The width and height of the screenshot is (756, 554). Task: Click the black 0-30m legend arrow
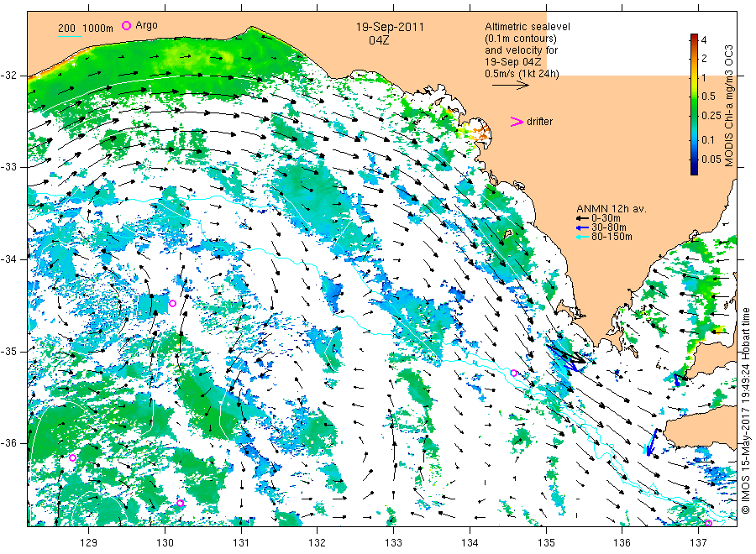click(582, 218)
